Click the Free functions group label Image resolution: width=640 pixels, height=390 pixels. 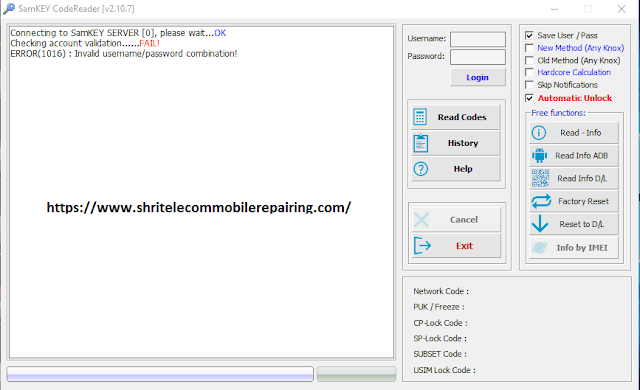pos(558,113)
